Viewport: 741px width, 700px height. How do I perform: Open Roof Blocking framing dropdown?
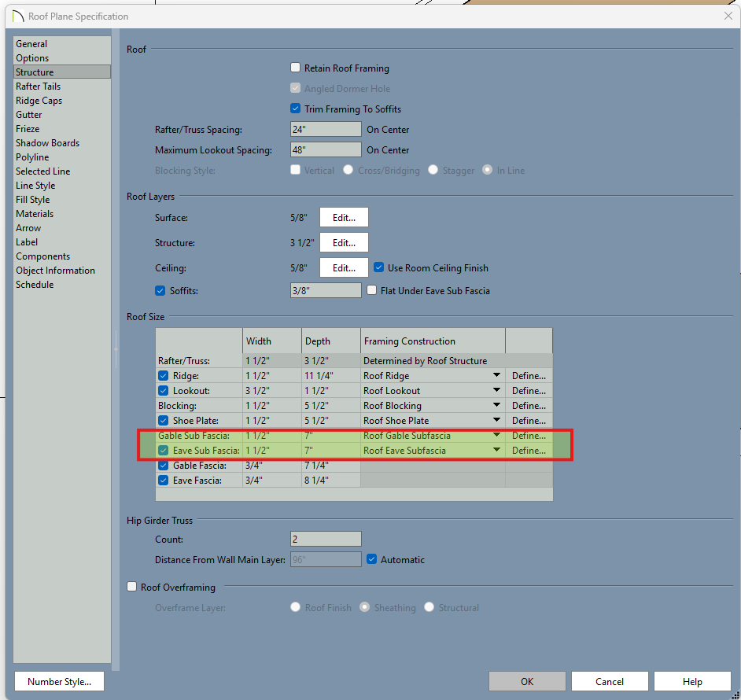(496, 406)
